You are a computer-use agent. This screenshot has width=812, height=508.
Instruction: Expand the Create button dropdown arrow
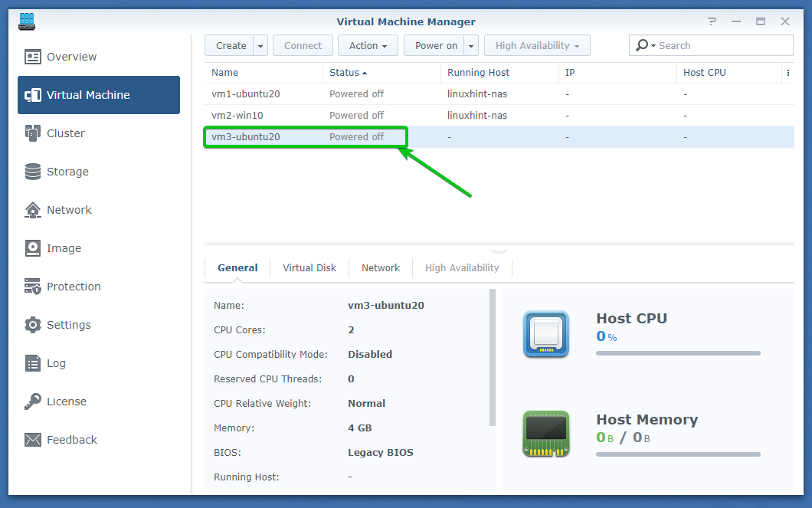tap(260, 46)
